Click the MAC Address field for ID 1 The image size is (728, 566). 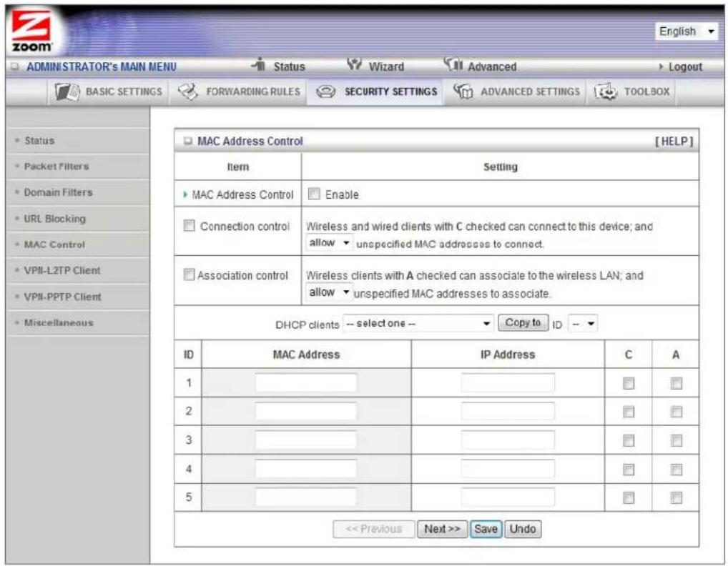306,383
